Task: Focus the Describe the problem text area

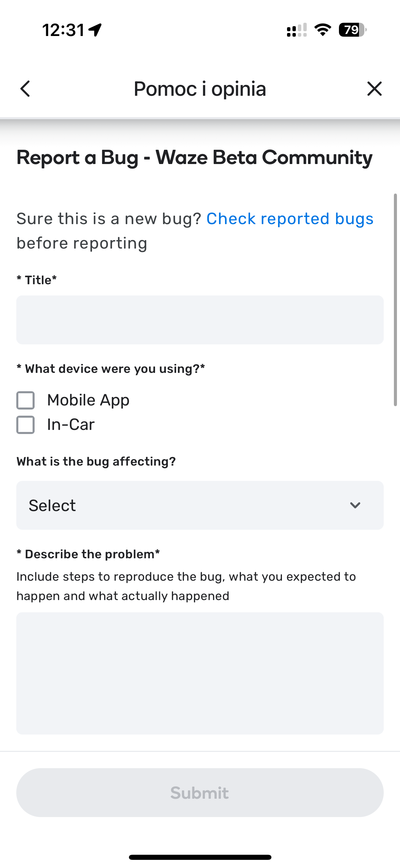Action: click(x=200, y=673)
